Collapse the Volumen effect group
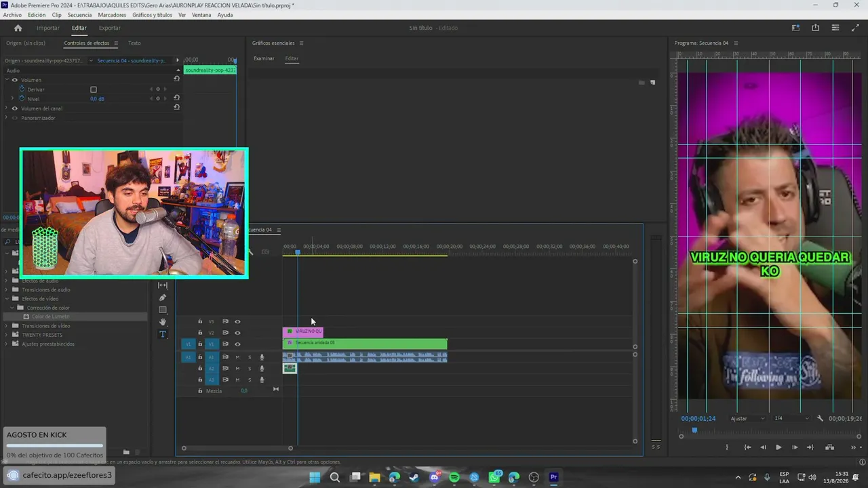This screenshot has height=488, width=868. click(x=7, y=80)
